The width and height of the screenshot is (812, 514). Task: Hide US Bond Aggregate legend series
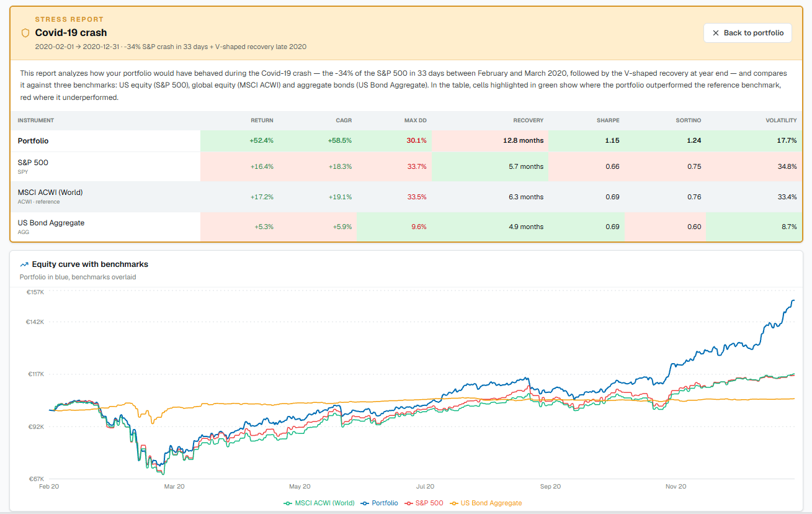pyautogui.click(x=486, y=503)
